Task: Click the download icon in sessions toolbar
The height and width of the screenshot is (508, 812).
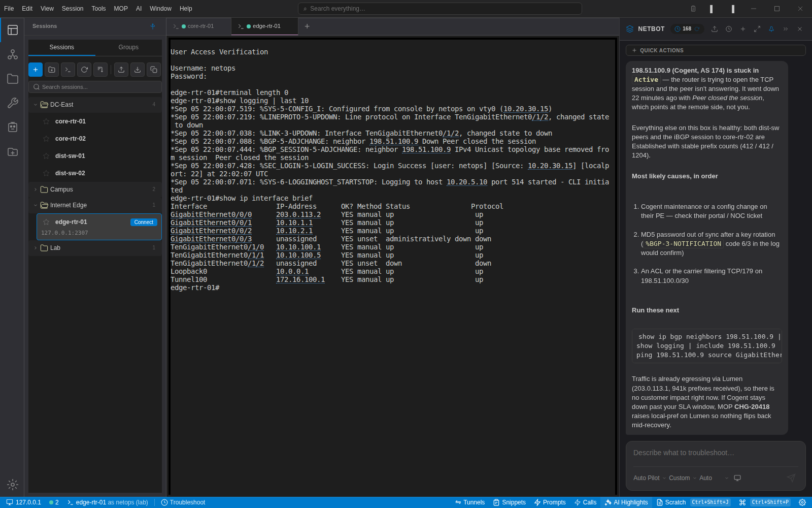Action: click(x=138, y=70)
